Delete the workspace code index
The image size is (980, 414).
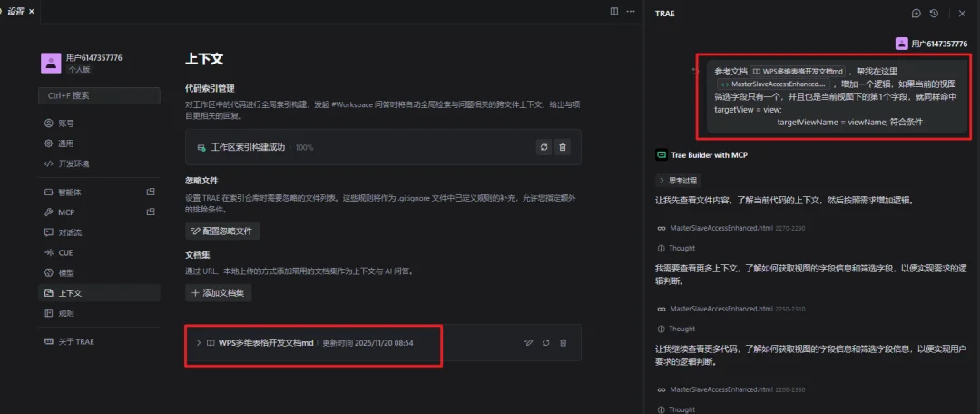562,147
